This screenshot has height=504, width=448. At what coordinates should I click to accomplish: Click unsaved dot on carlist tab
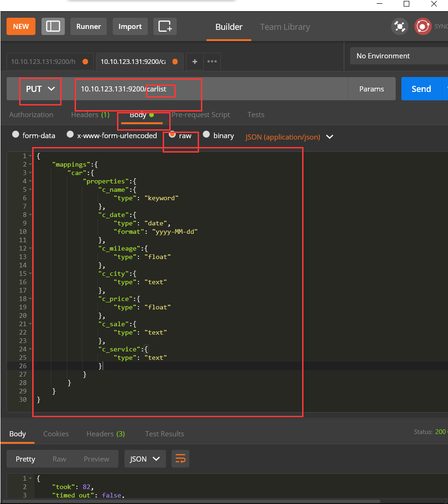coord(175,62)
